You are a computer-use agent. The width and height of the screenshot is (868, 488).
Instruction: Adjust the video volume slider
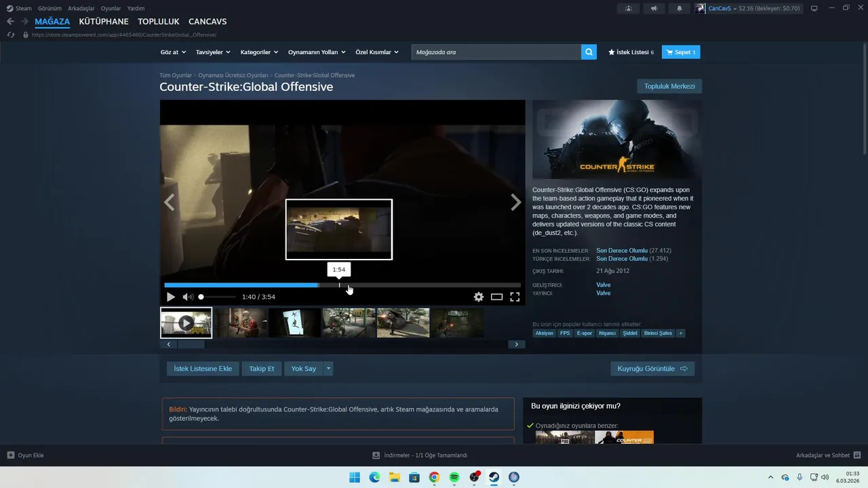tap(217, 297)
